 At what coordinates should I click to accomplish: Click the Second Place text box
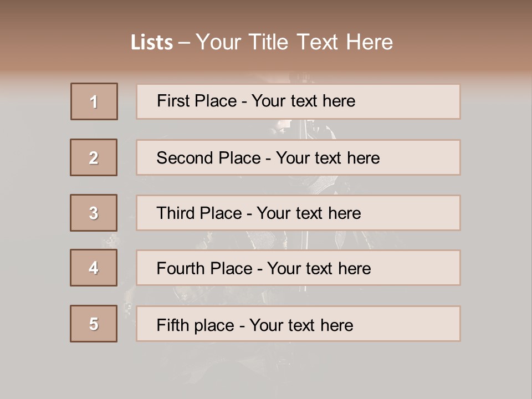298,157
